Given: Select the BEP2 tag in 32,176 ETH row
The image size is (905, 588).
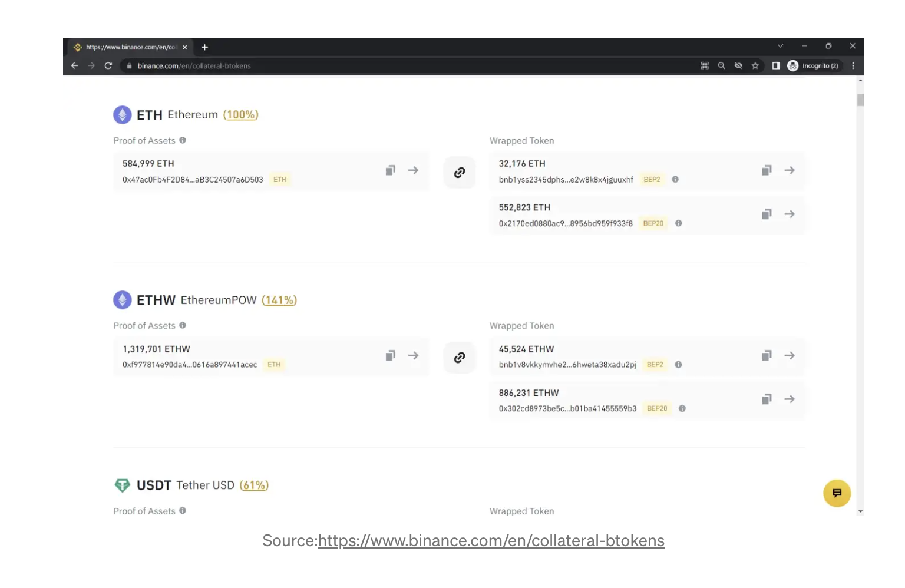Looking at the screenshot, I should [652, 179].
